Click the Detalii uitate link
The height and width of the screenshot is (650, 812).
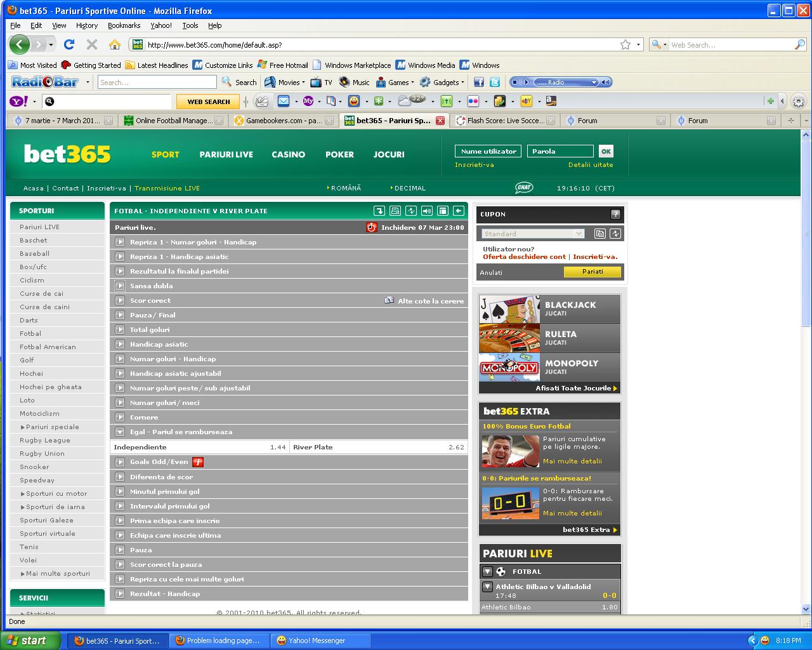coord(591,164)
